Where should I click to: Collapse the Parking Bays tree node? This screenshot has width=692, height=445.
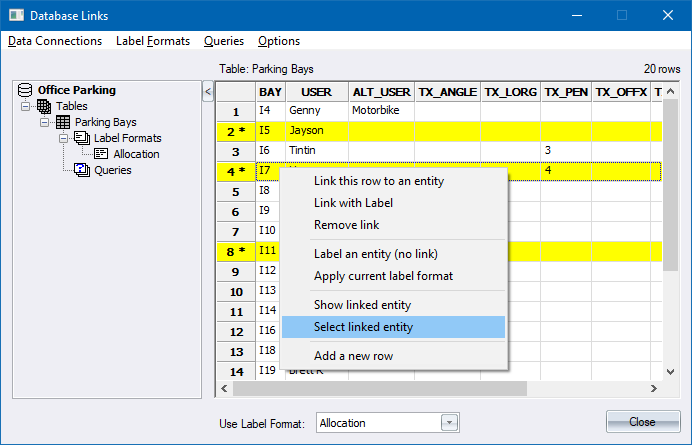44,122
